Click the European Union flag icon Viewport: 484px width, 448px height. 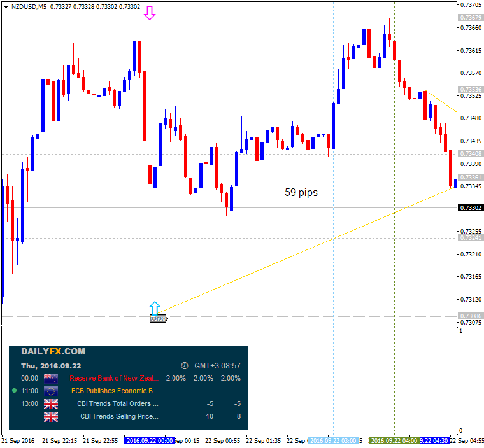51,391
